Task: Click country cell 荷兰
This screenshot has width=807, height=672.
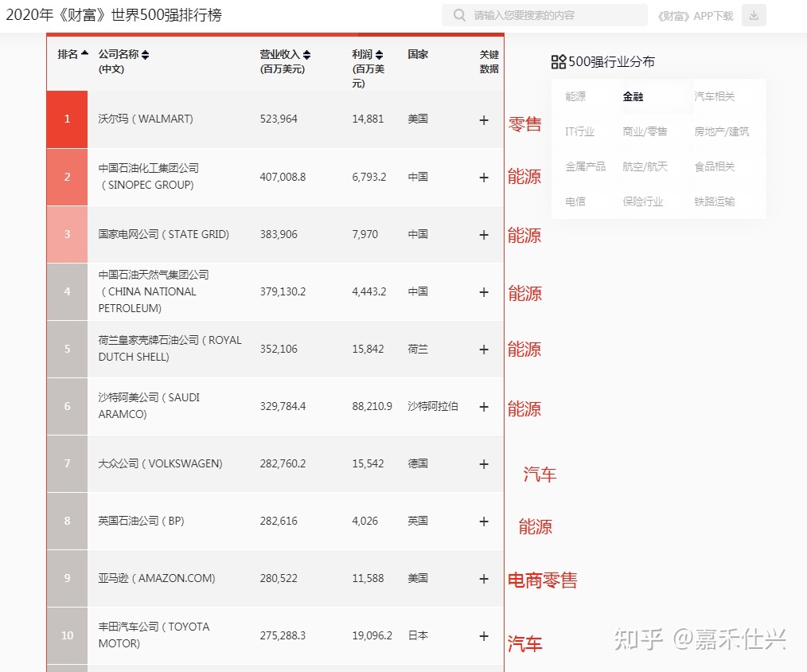Action: point(418,349)
